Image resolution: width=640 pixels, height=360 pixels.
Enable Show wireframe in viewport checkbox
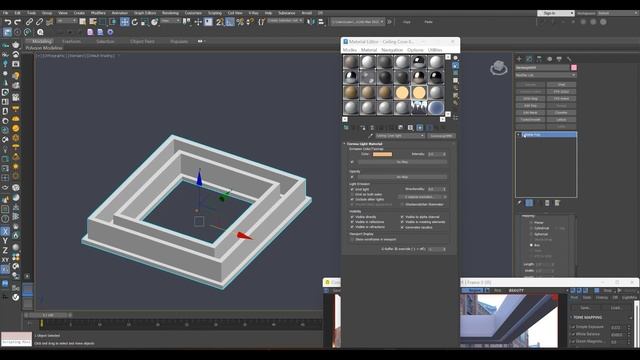click(x=352, y=240)
